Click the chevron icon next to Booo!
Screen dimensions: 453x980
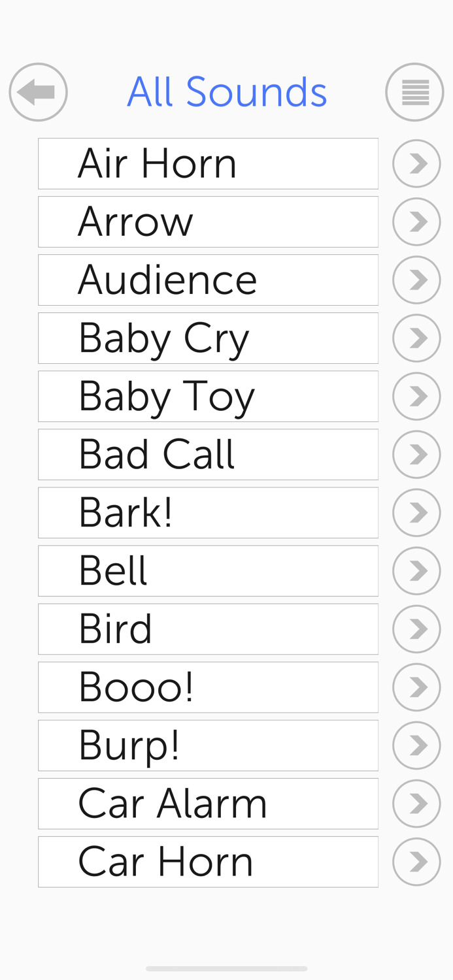tap(416, 687)
